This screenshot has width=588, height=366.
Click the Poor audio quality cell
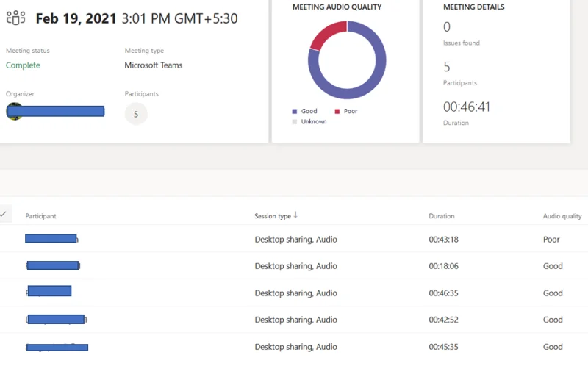click(x=551, y=240)
